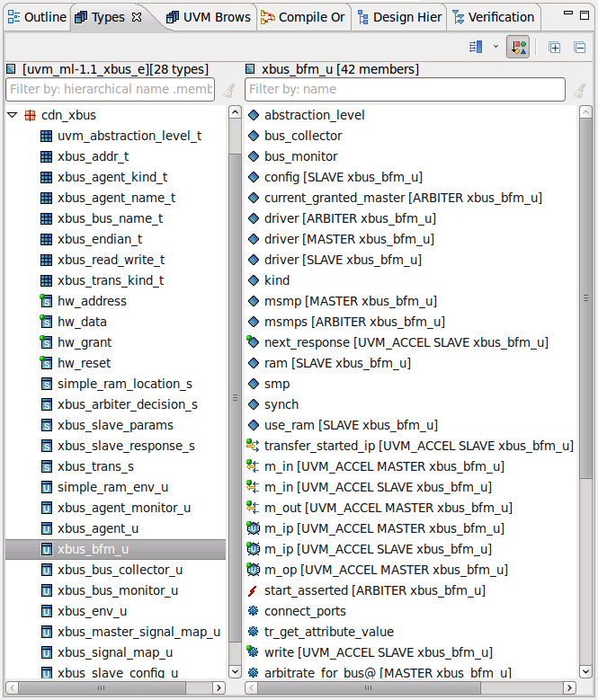Collapse the cdn_xbus package node
The height and width of the screenshot is (700, 598).
click(13, 115)
